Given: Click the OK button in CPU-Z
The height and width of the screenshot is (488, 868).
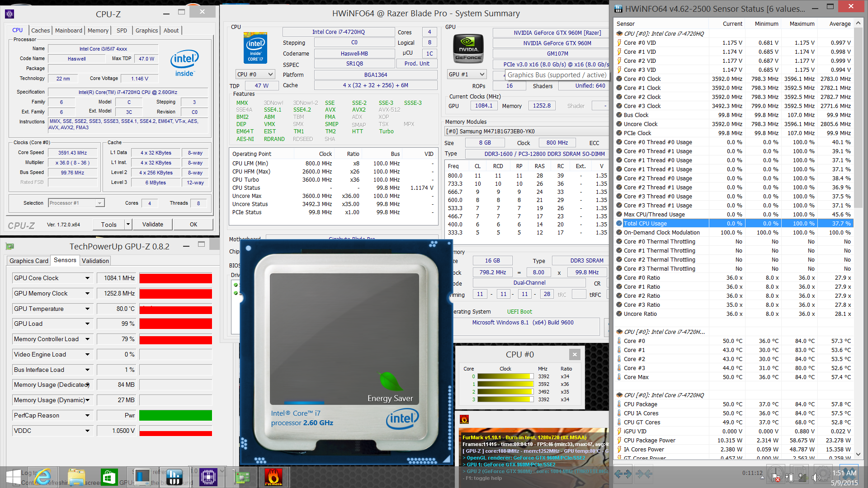Looking at the screenshot, I should pyautogui.click(x=193, y=224).
